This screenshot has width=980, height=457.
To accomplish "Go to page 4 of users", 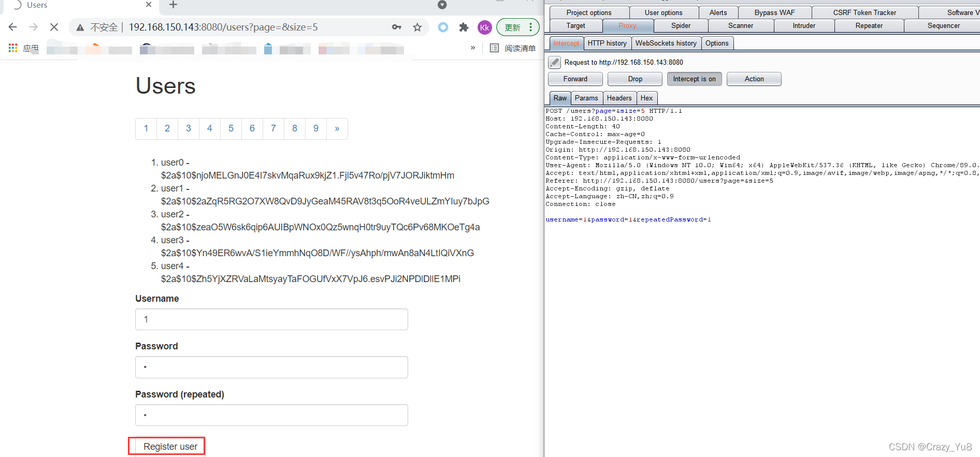I will pos(210,128).
